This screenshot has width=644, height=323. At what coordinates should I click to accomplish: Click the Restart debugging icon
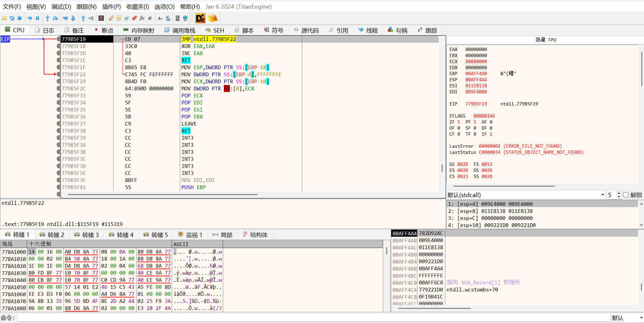coord(12,18)
